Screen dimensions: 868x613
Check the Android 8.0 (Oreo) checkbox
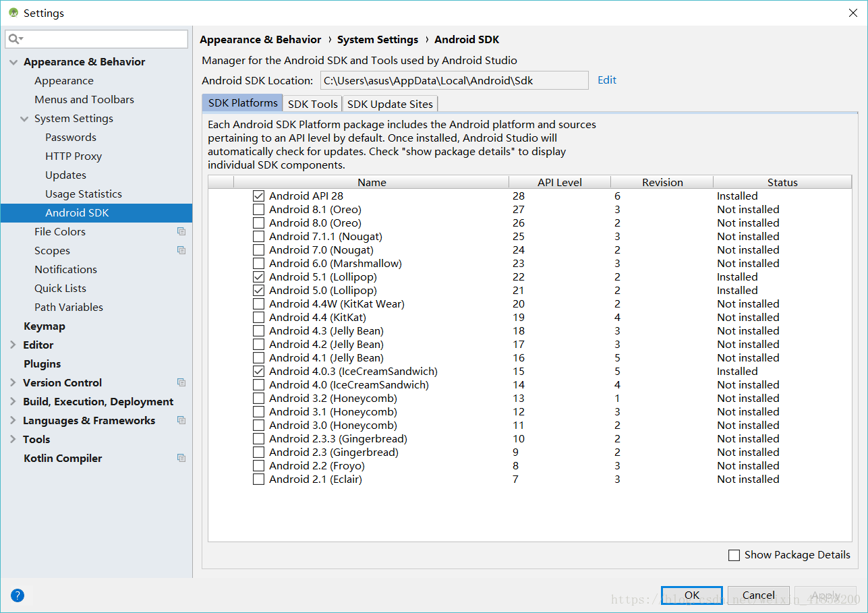[258, 223]
